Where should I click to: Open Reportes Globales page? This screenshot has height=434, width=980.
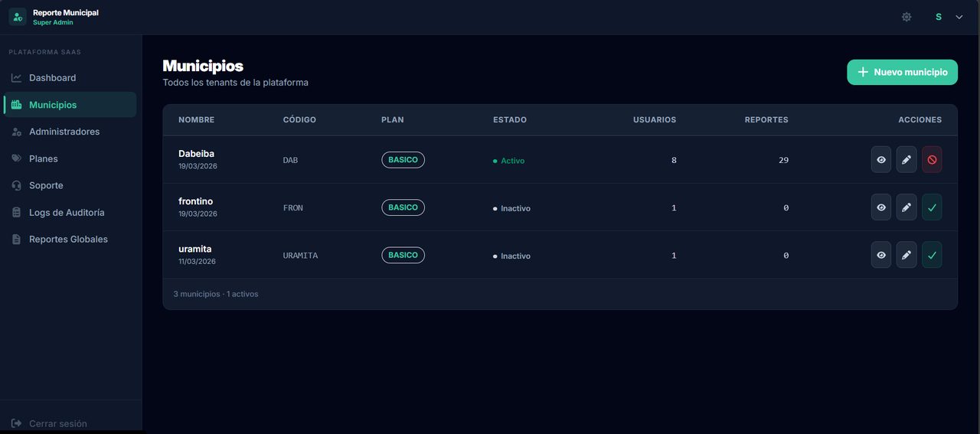point(70,239)
